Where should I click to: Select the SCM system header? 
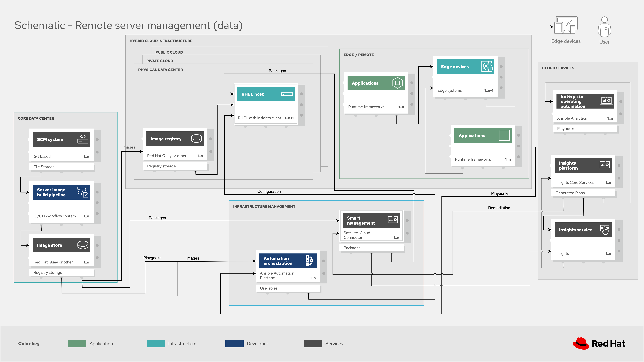(x=62, y=139)
